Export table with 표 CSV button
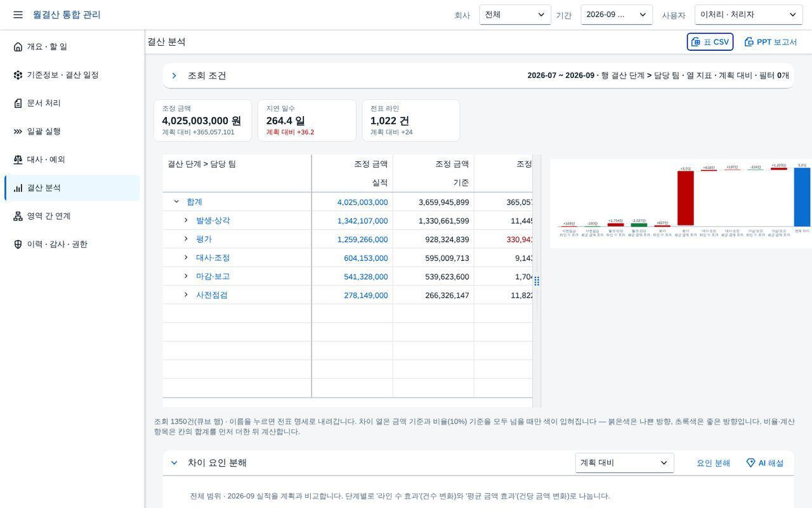Image resolution: width=812 pixels, height=508 pixels. 710,42
